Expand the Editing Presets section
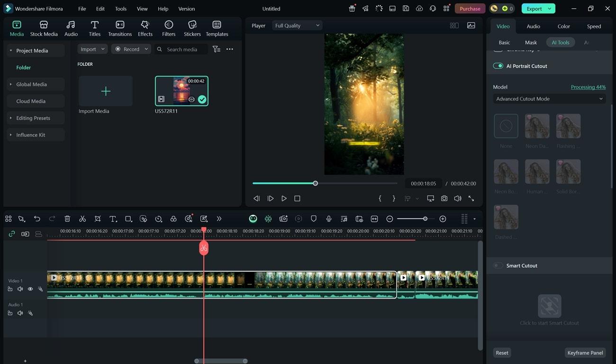Screen dimensions: 616x364 click(10, 118)
